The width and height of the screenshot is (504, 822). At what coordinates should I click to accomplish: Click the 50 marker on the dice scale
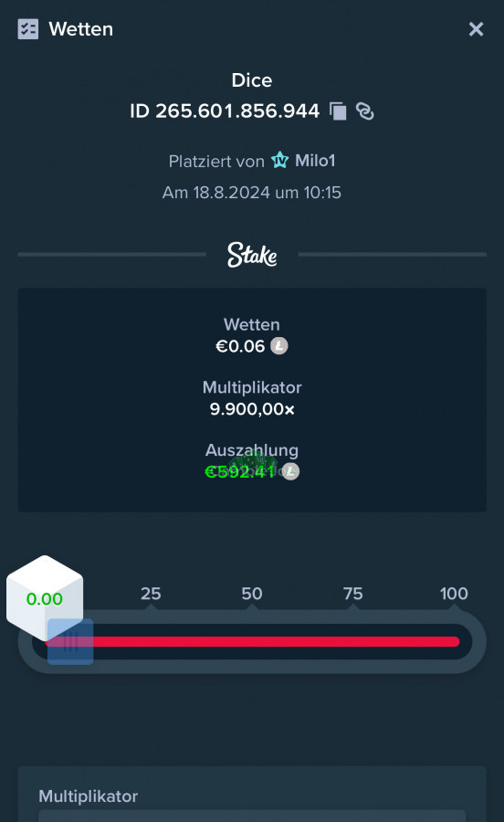tap(252, 594)
